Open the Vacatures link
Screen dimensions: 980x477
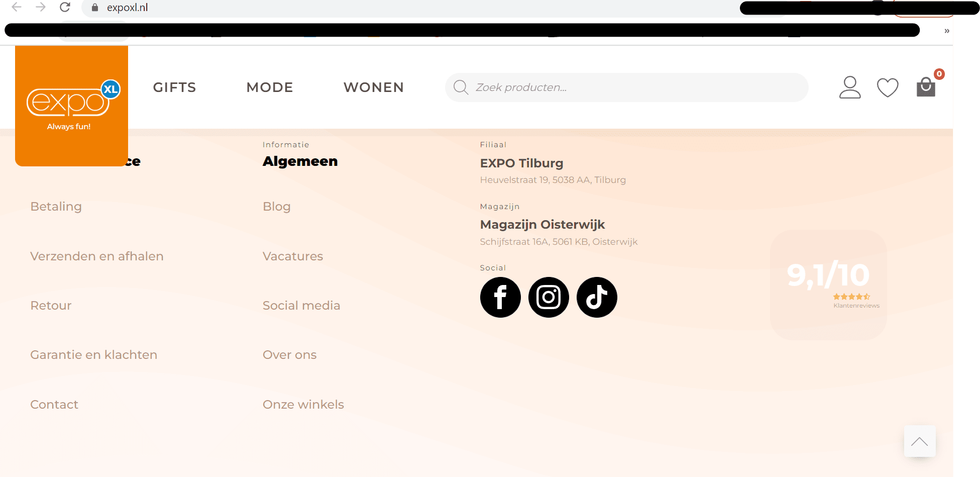tap(292, 256)
